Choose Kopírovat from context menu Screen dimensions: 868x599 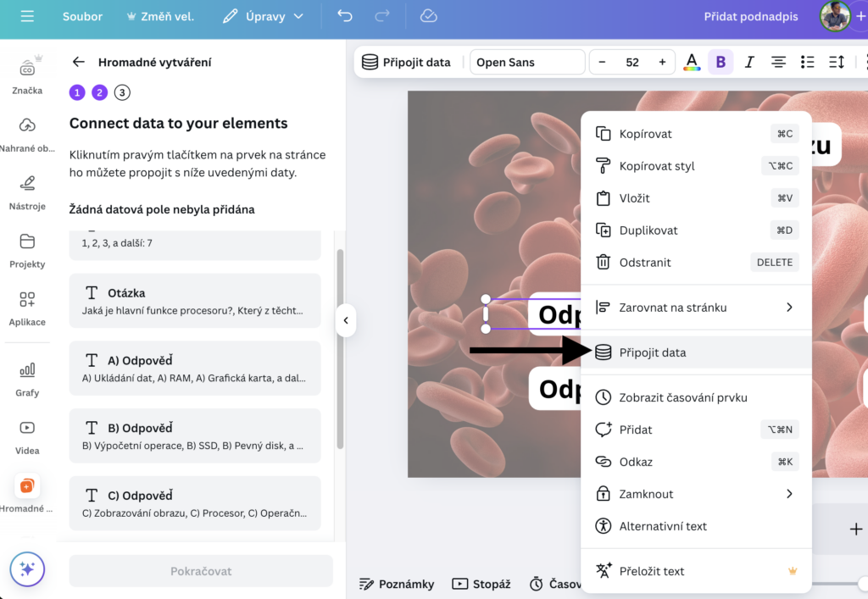(697, 134)
